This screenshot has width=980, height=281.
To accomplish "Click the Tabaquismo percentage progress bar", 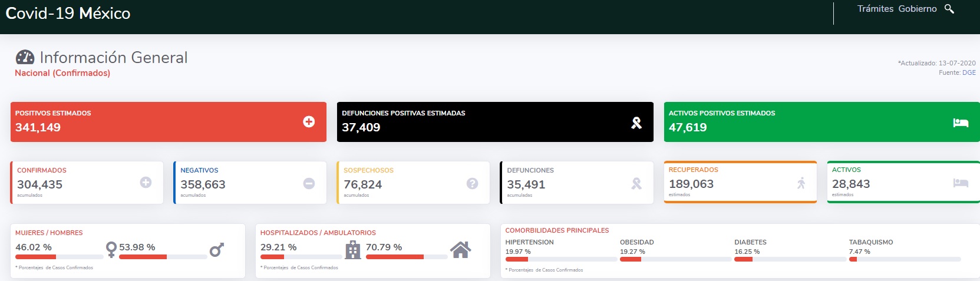I will pyautogui.click(x=905, y=259).
